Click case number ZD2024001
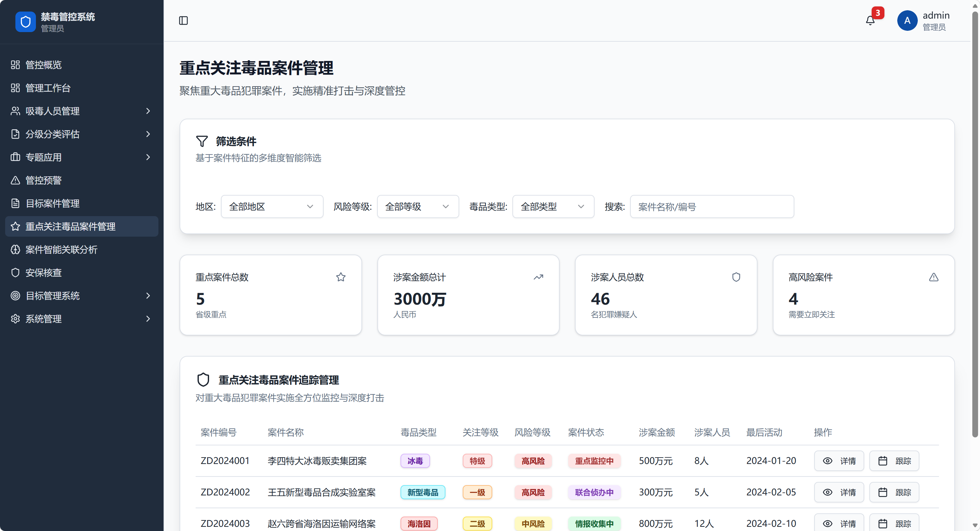Image resolution: width=980 pixels, height=531 pixels. [x=225, y=461]
